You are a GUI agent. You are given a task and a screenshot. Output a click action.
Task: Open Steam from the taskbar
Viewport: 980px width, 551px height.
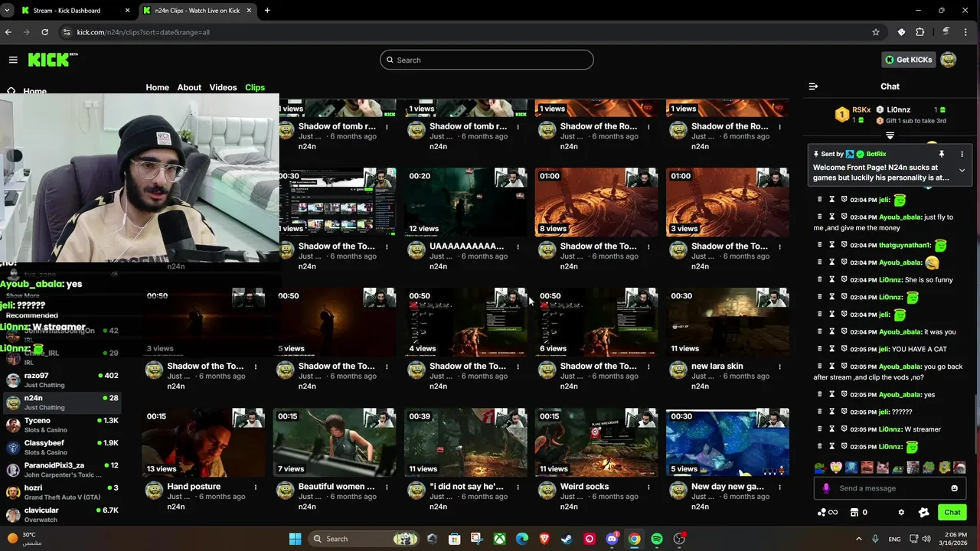click(566, 539)
